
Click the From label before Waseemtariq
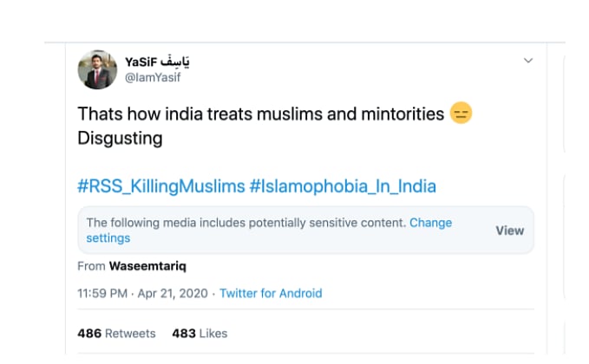click(91, 266)
